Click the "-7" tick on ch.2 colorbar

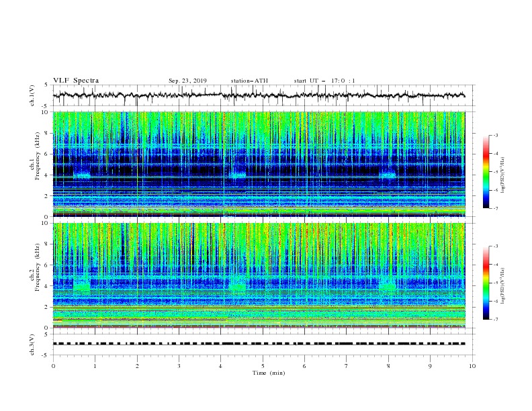tap(496, 320)
